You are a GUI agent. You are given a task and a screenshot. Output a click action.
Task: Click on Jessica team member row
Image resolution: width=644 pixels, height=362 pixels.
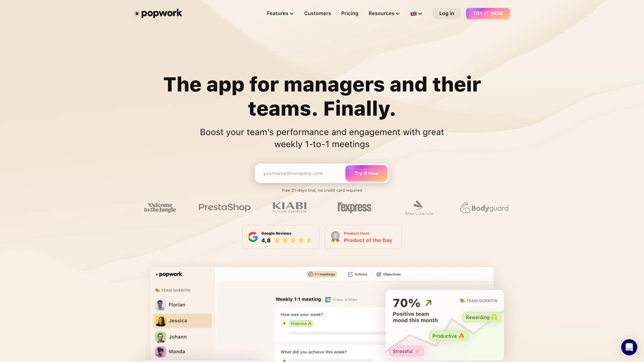click(182, 320)
